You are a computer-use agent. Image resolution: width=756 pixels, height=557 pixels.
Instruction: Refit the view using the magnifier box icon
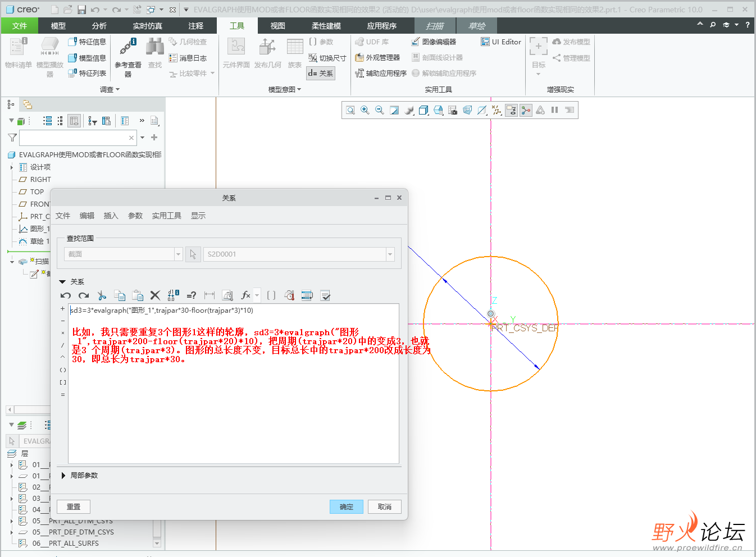coord(350,110)
